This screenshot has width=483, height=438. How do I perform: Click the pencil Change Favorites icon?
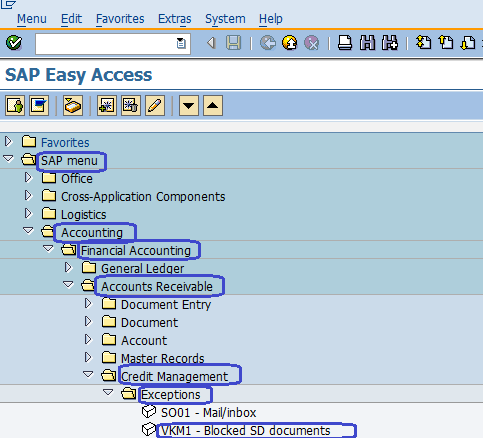(x=155, y=106)
